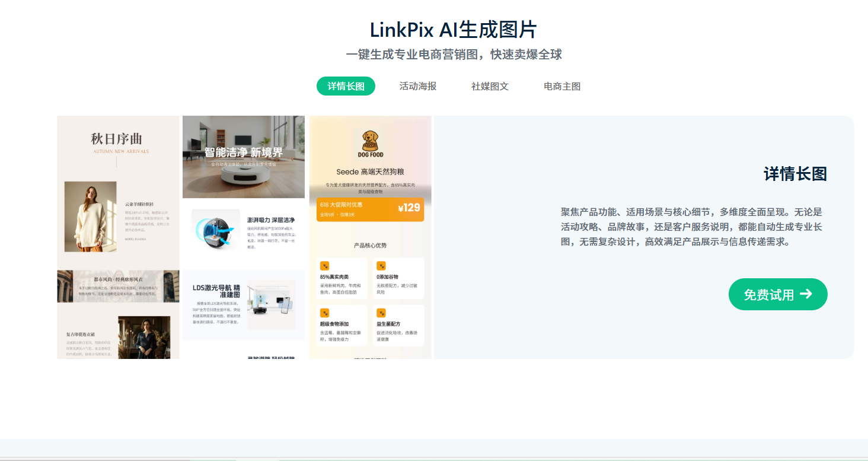The height and width of the screenshot is (461, 868).
Task: Click the LDS激光导航 room image
Action: (x=271, y=304)
